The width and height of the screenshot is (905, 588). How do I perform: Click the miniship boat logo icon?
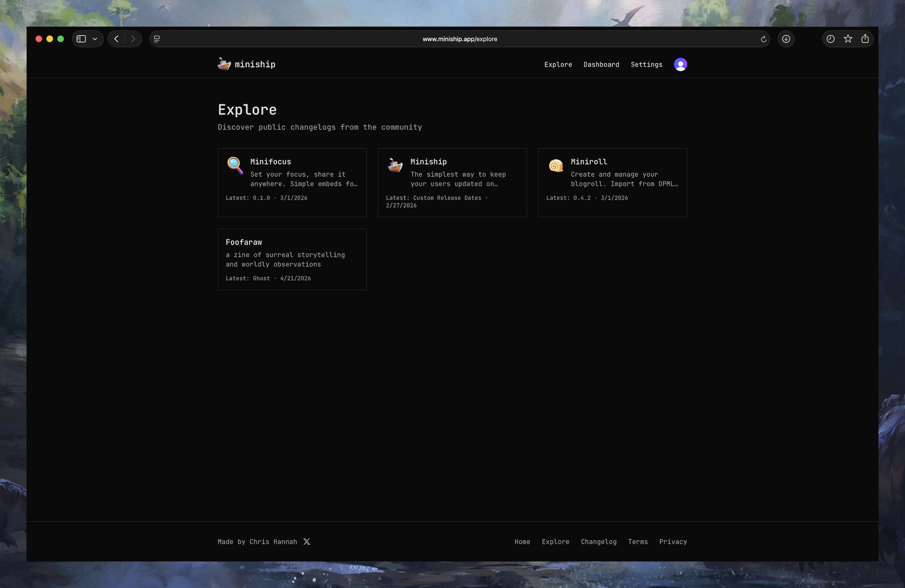pos(224,64)
